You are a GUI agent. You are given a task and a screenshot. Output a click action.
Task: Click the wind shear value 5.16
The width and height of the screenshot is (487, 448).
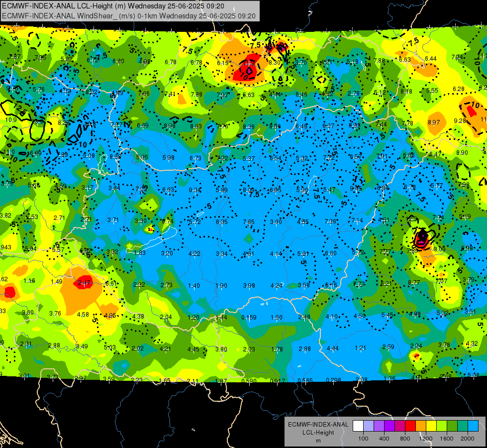(x=331, y=285)
